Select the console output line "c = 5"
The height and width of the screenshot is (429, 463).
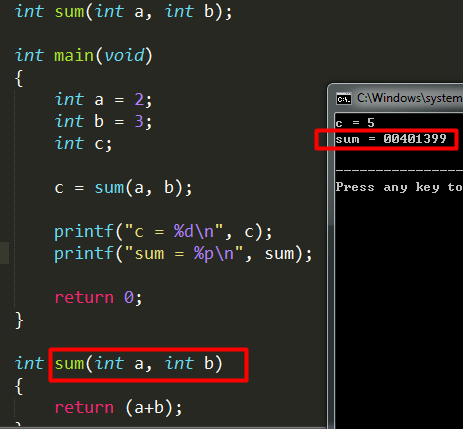355,123
